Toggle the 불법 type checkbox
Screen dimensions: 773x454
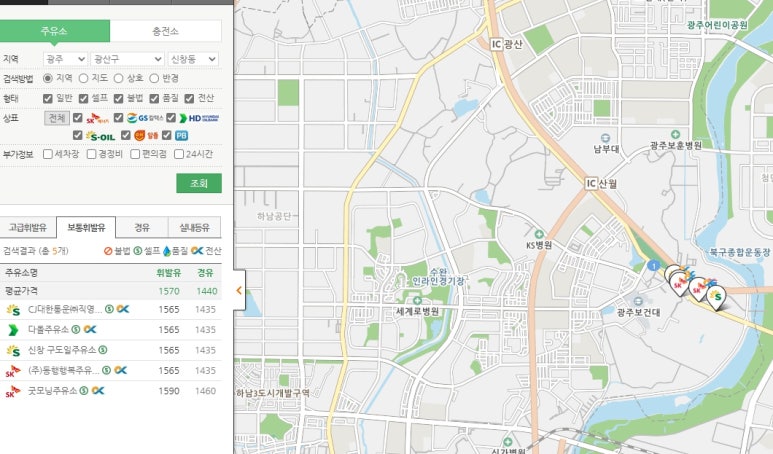coord(118,99)
